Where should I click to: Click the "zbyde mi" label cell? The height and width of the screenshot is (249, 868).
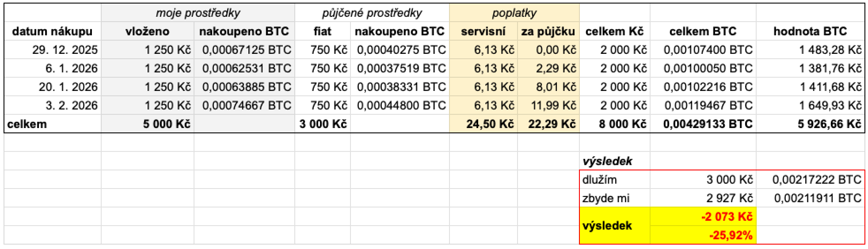click(606, 198)
